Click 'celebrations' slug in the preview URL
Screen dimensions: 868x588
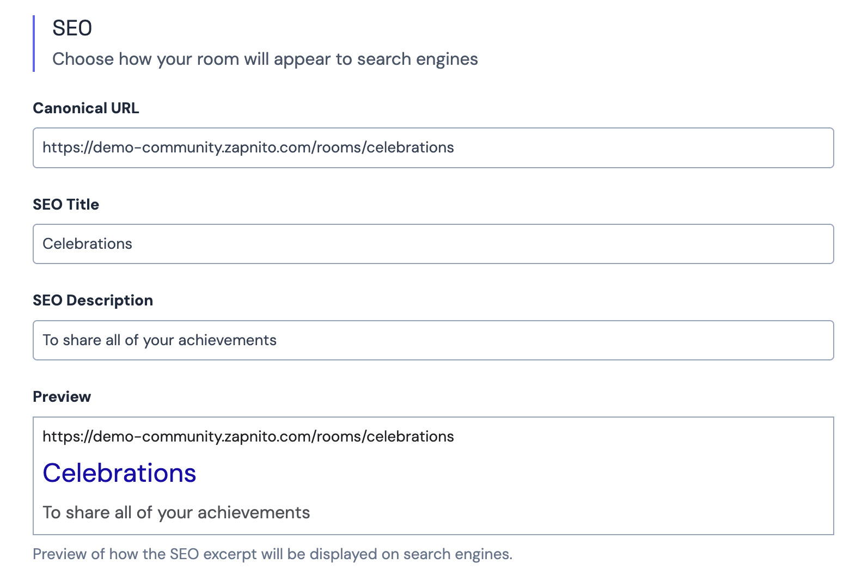[410, 437]
